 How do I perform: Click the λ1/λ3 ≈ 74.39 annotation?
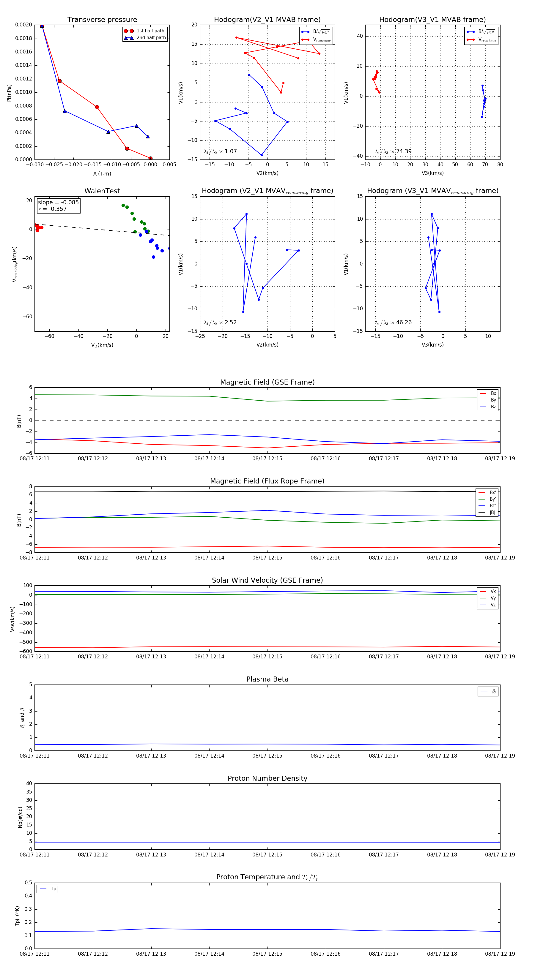tap(393, 151)
